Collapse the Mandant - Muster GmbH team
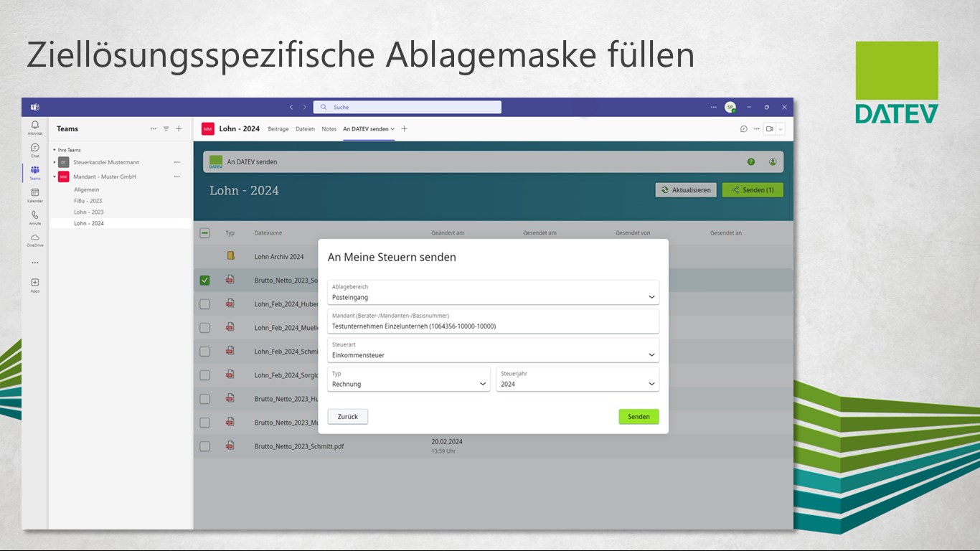The height and width of the screenshot is (551, 980). tap(55, 176)
